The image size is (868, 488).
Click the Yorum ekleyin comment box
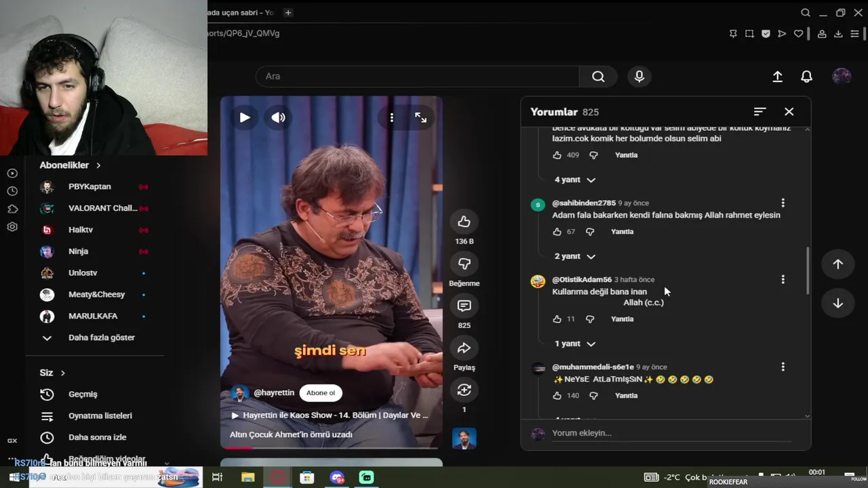pyautogui.click(x=671, y=433)
